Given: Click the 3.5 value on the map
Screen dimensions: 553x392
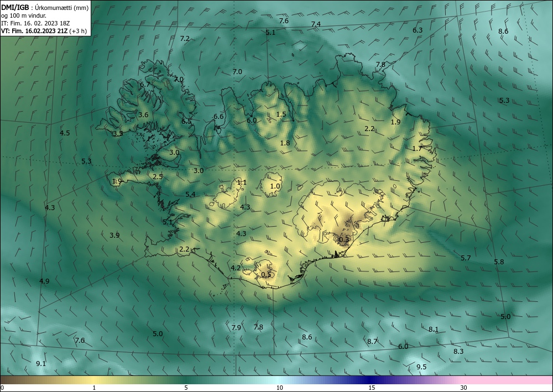Looking at the screenshot, I should click(118, 134).
